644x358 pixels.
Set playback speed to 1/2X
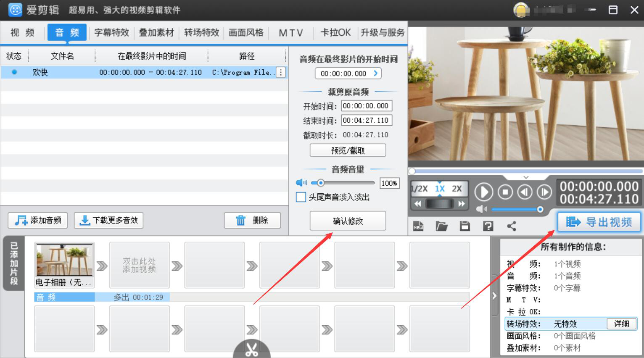pos(419,189)
